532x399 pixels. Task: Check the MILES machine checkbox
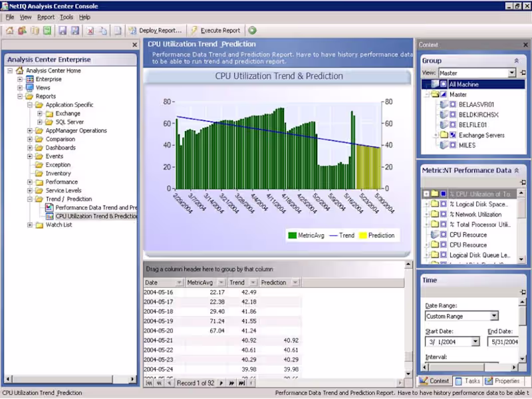453,145
